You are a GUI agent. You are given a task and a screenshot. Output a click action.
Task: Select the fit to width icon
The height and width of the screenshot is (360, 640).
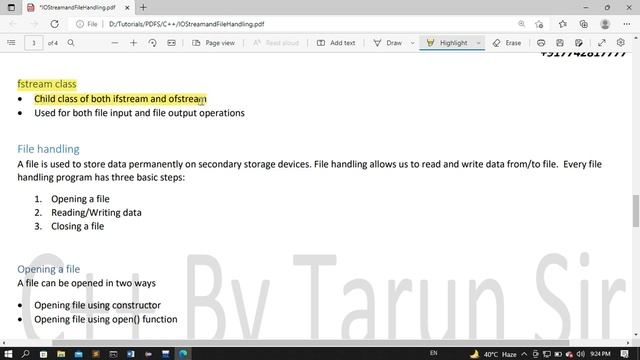[171, 42]
